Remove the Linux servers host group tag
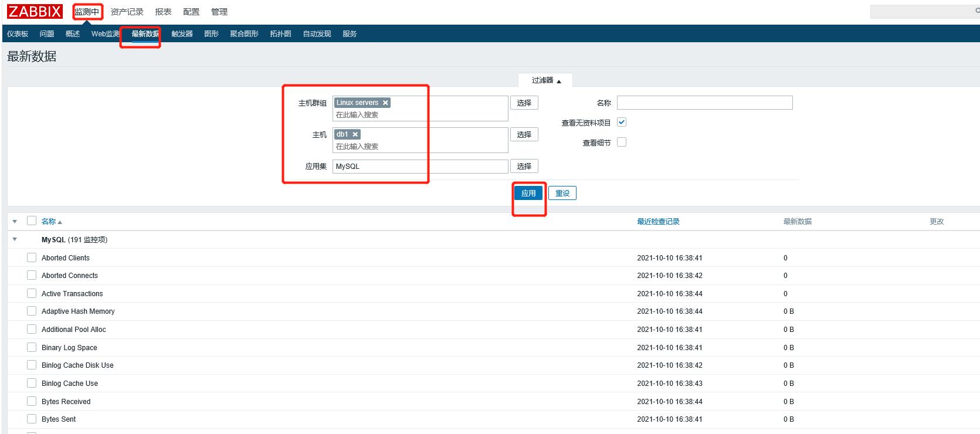 pos(385,103)
